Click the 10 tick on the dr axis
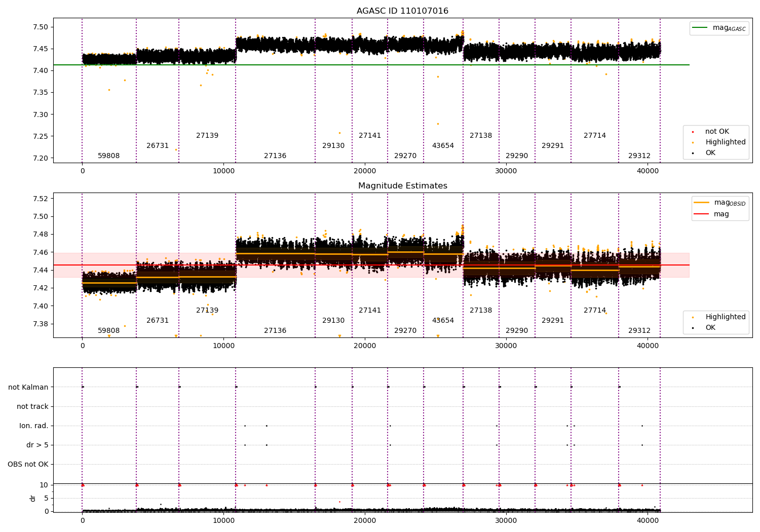This screenshot has width=760, height=532. (44, 485)
